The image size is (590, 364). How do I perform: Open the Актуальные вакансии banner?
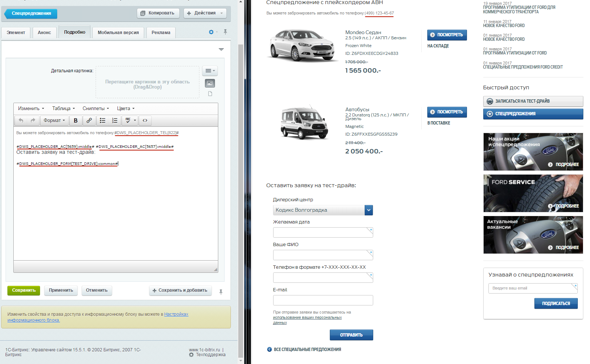pyautogui.click(x=533, y=235)
